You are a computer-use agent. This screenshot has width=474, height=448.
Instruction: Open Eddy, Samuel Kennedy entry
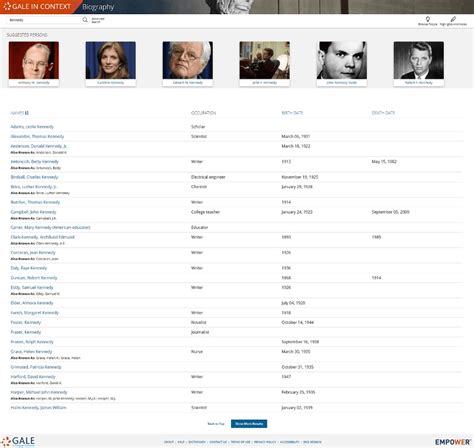click(x=32, y=287)
